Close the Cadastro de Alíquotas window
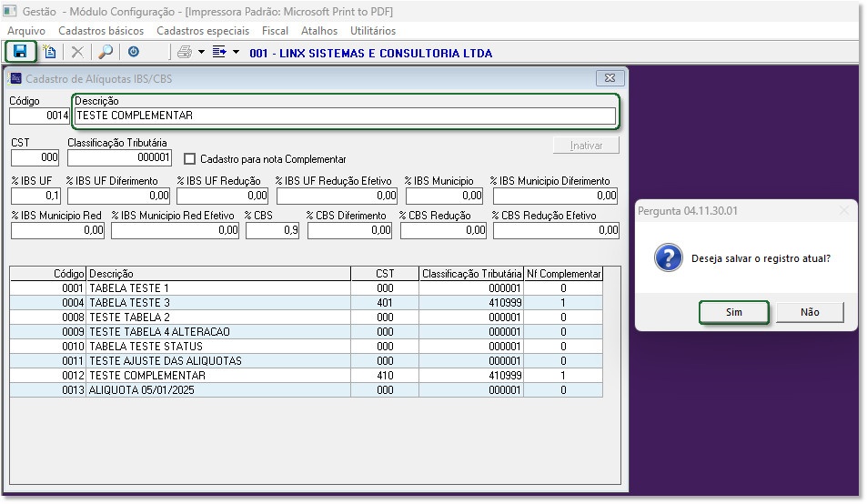Viewport: 867px width, 504px height. click(609, 78)
